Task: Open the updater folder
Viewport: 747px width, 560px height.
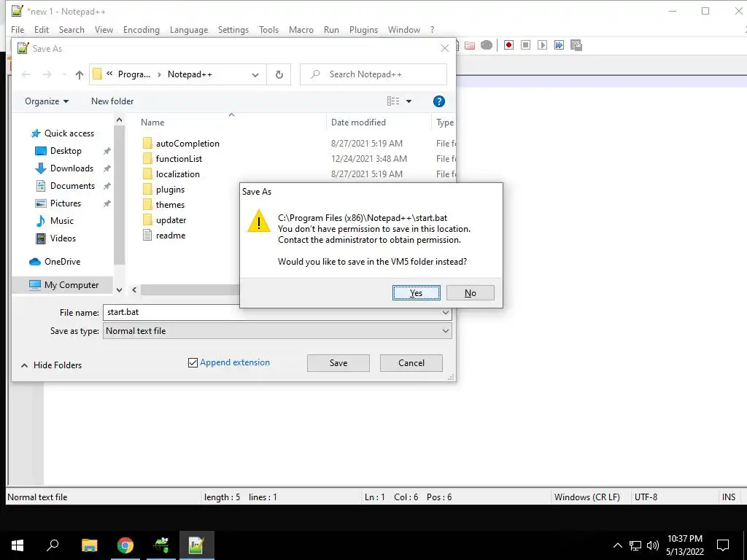Action: (x=171, y=220)
